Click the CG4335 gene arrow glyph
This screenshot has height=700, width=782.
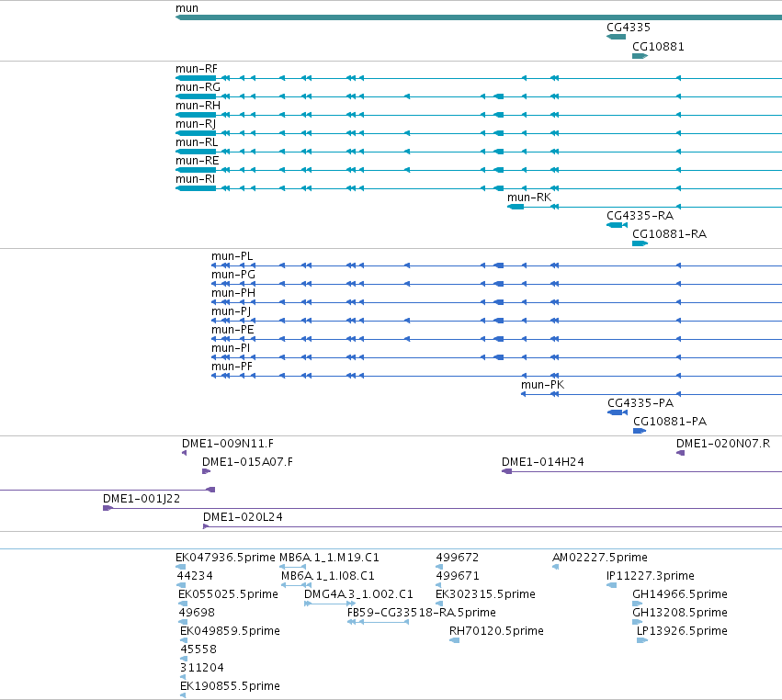pyautogui.click(x=616, y=37)
